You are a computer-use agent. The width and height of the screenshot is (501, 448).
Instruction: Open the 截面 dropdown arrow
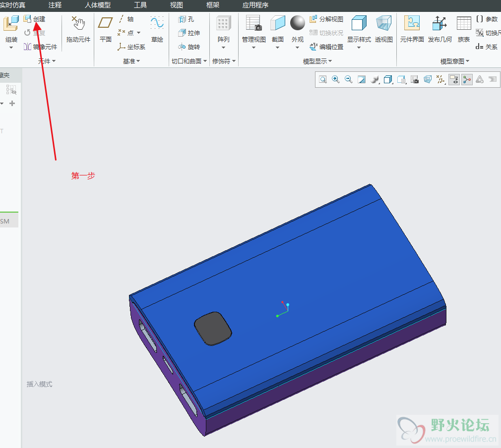coord(278,48)
